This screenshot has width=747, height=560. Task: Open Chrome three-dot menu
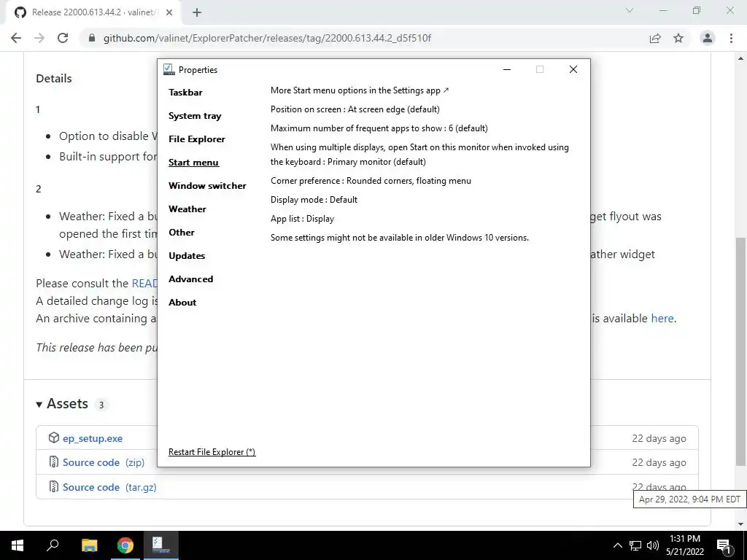(x=731, y=38)
